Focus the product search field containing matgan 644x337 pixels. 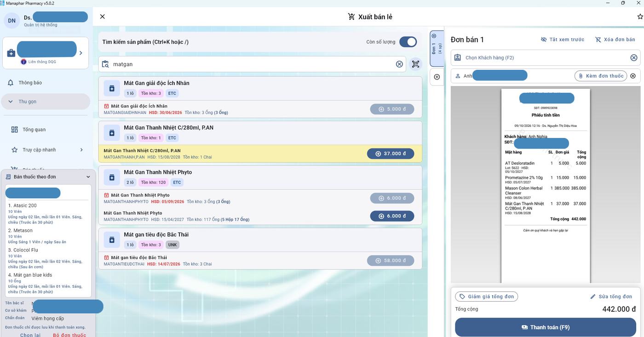tap(252, 64)
